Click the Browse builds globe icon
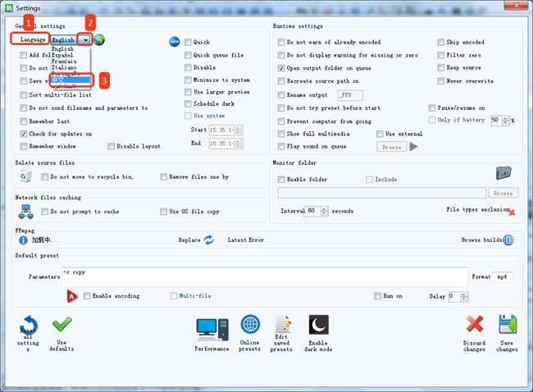 508,240
